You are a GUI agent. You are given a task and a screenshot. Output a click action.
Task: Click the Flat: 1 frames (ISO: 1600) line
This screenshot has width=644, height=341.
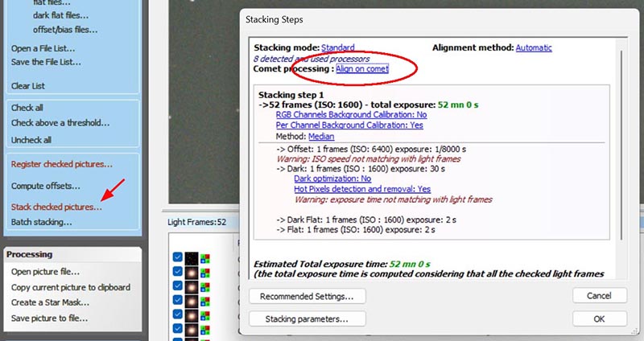pyautogui.click(x=356, y=230)
